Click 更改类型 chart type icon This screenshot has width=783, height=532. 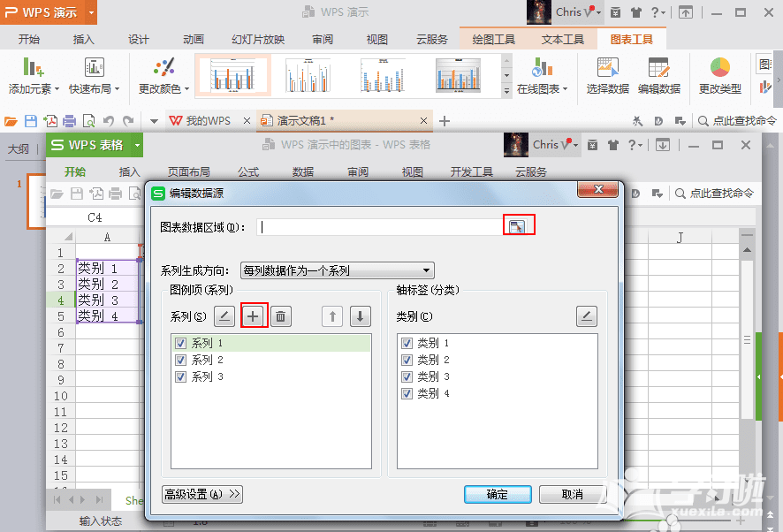coord(720,75)
